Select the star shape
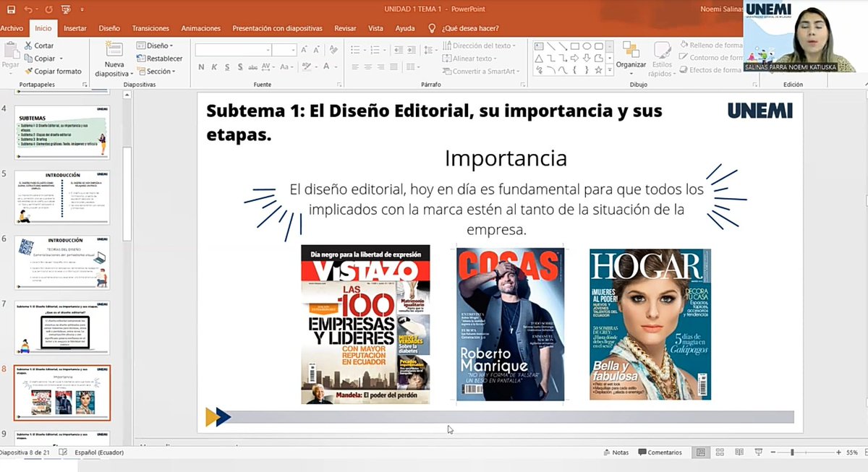This screenshot has height=472, width=868. coord(599,71)
